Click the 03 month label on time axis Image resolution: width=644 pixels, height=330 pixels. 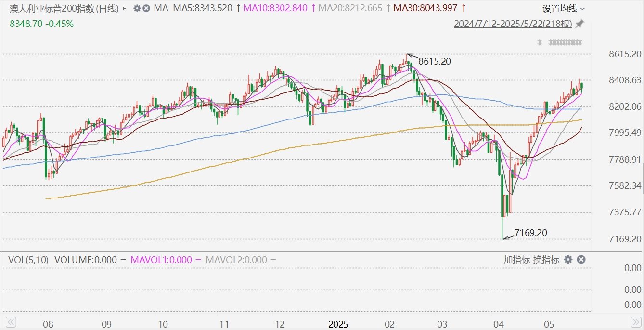(442, 324)
